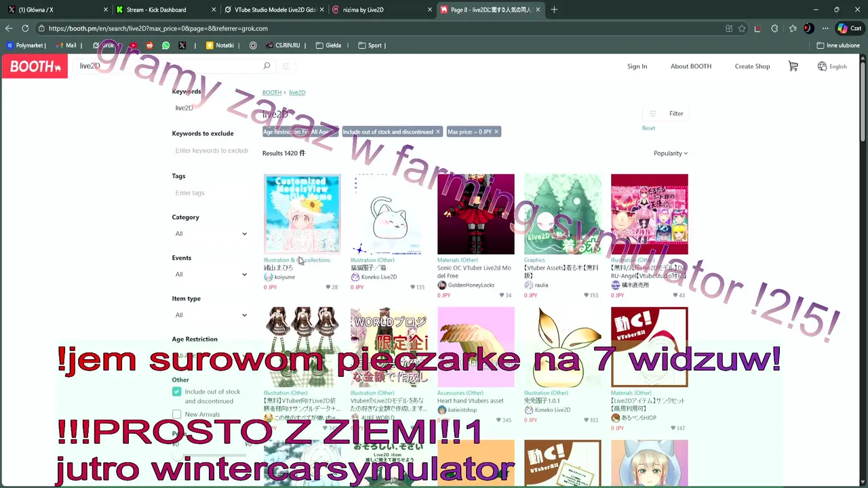Screen dimensions: 868x488
Task: Focus the Enter tags field
Action: [x=210, y=193]
